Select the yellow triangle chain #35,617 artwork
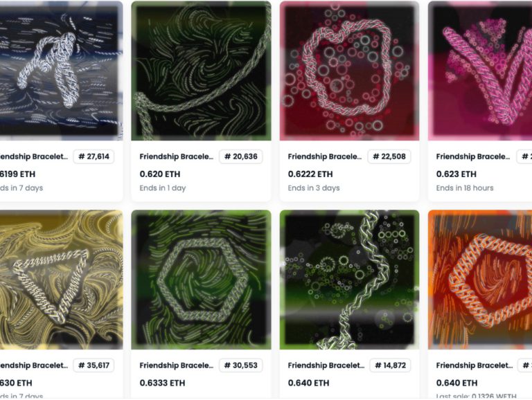 tap(61, 280)
